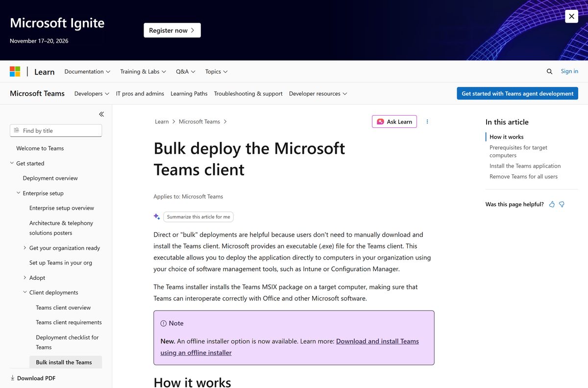Collapse the Enterprise setup node

tap(19, 193)
